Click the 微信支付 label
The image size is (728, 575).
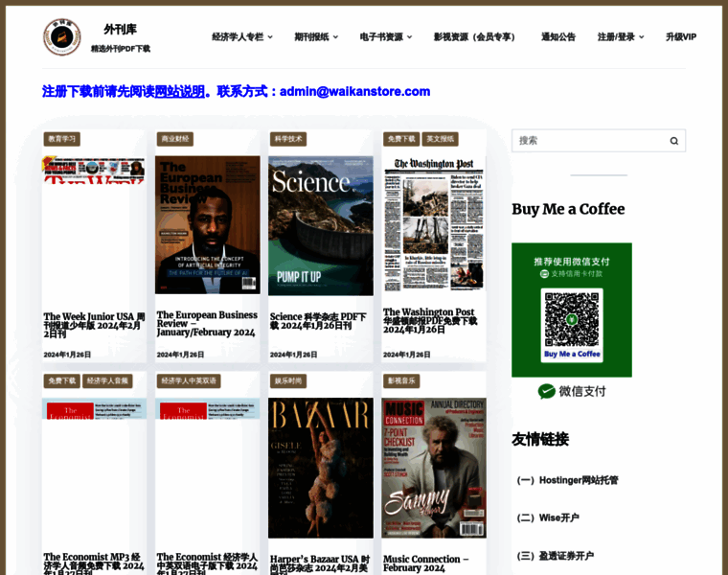582,391
